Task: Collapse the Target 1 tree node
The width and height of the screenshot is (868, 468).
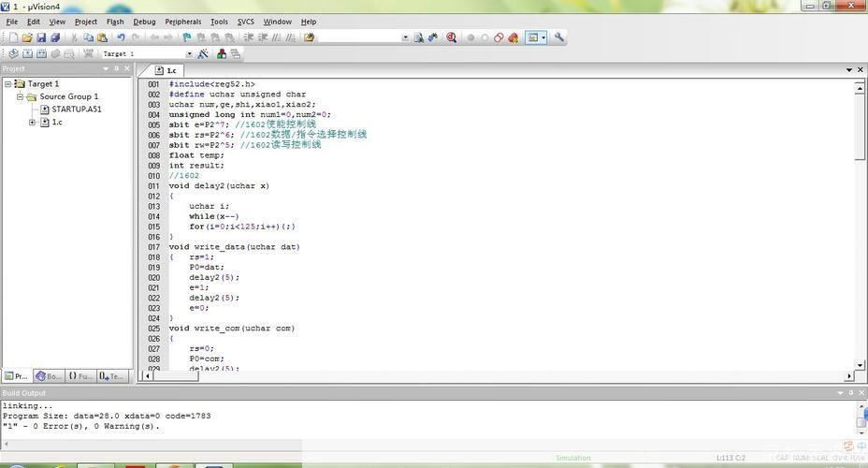Action: coord(7,84)
